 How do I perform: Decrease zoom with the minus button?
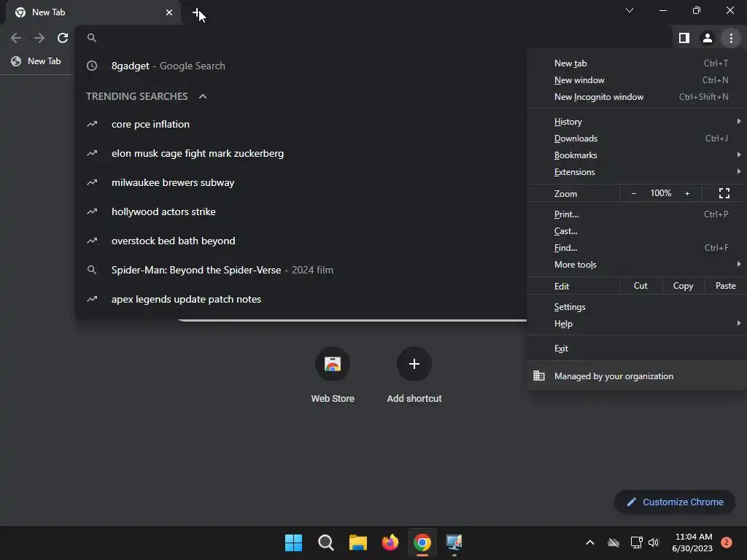coord(634,193)
